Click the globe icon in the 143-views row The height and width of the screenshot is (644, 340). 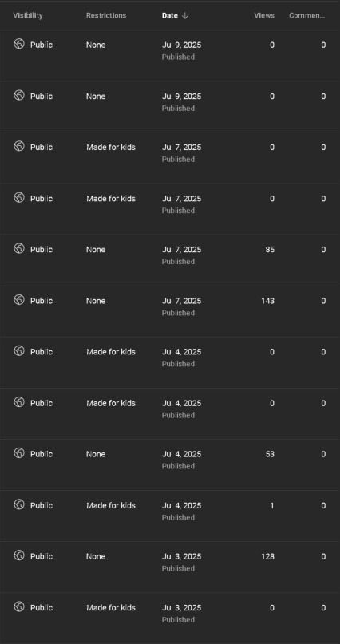(19, 300)
